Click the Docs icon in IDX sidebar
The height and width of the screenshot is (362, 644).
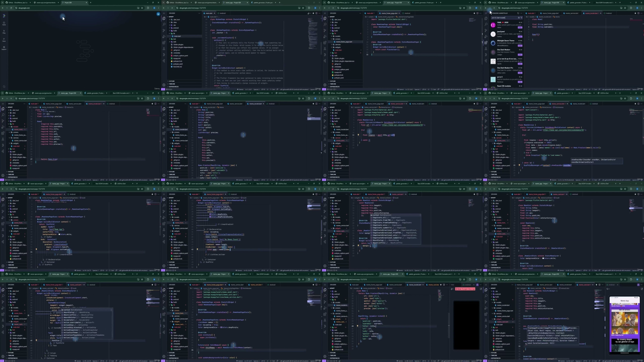coord(4,40)
